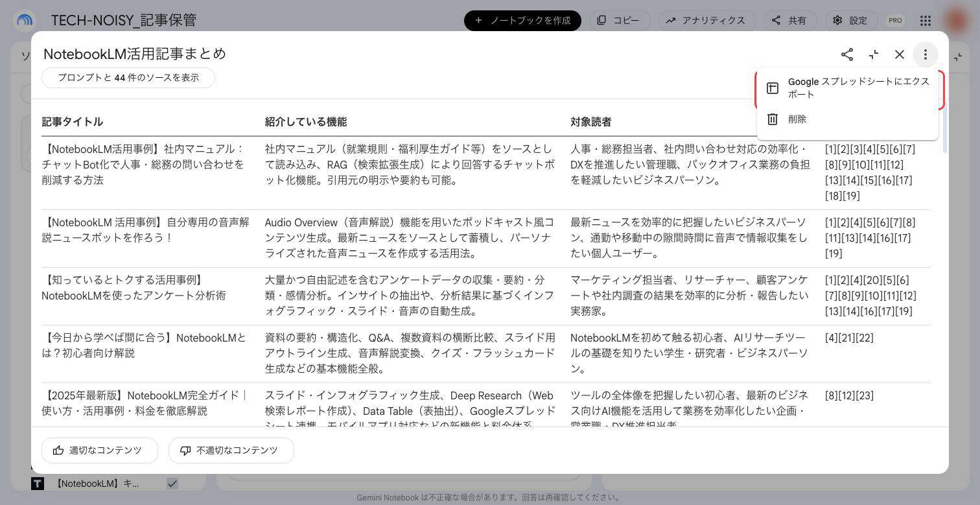Click the コピー button in the header
Screen dimensions: 980x505
point(618,20)
